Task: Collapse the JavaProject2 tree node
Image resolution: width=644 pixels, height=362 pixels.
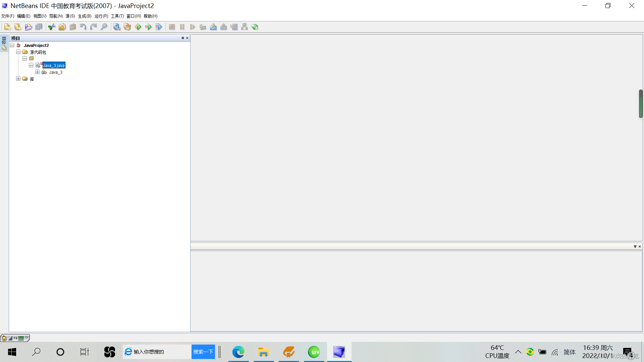Action: [12, 45]
